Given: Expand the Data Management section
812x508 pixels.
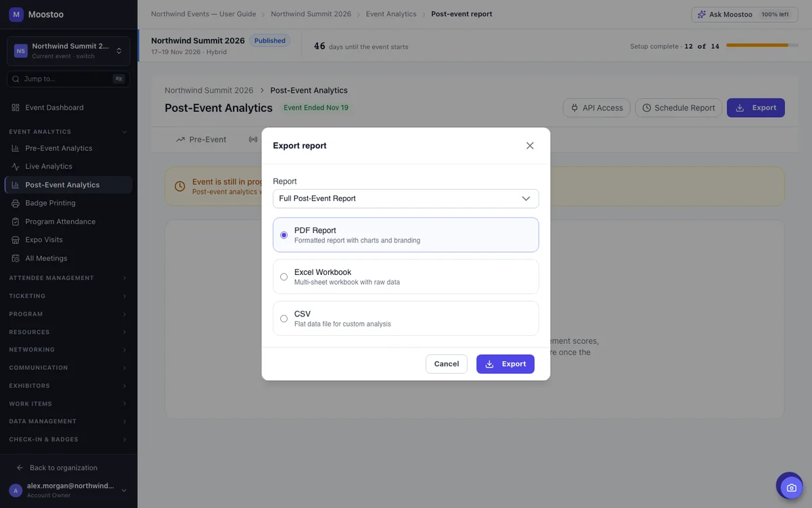Looking at the screenshot, I should click(x=68, y=421).
